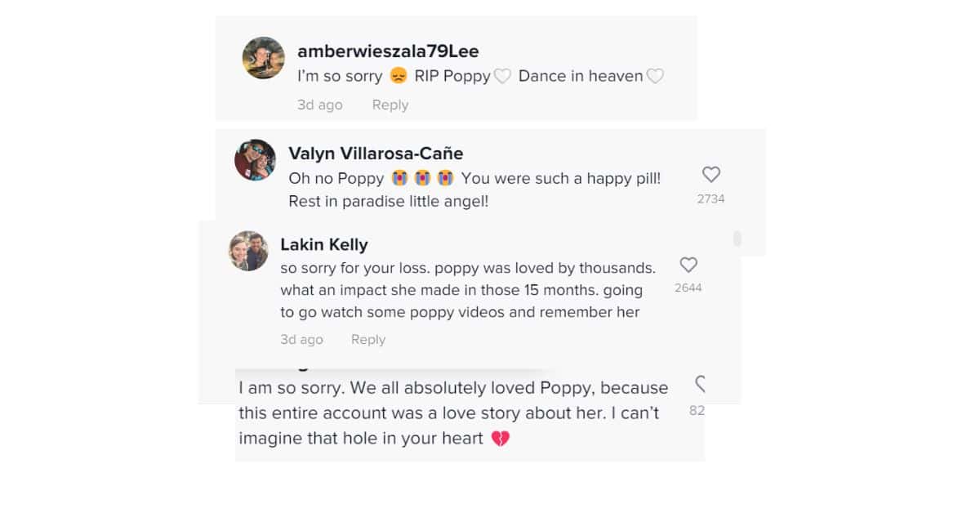The width and height of the screenshot is (980, 513).
Task: Open Valyn Villarosa-Cañe's profile avatar
Action: click(x=256, y=160)
